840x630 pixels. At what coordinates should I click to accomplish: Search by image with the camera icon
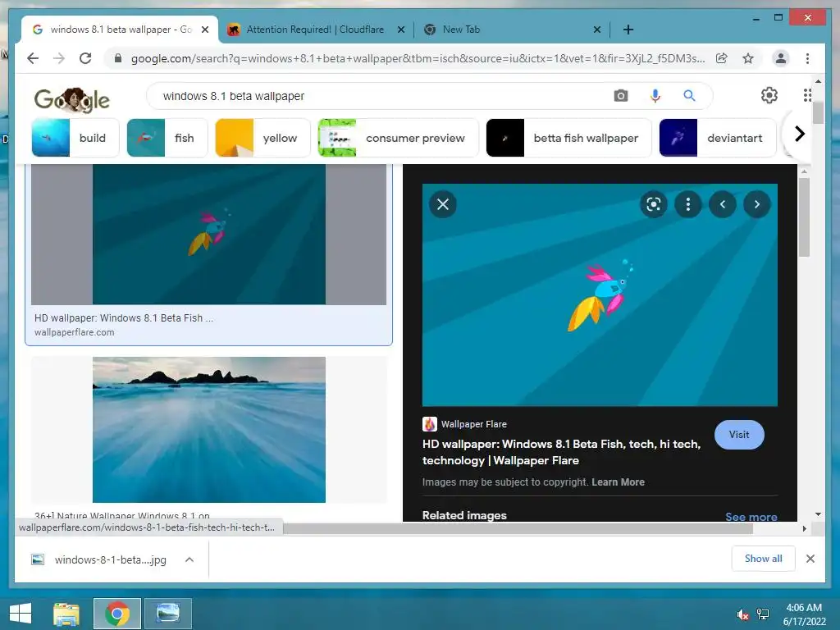tap(621, 96)
